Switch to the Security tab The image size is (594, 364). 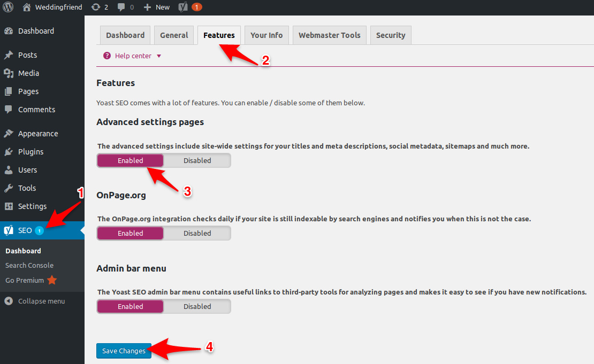(x=391, y=35)
